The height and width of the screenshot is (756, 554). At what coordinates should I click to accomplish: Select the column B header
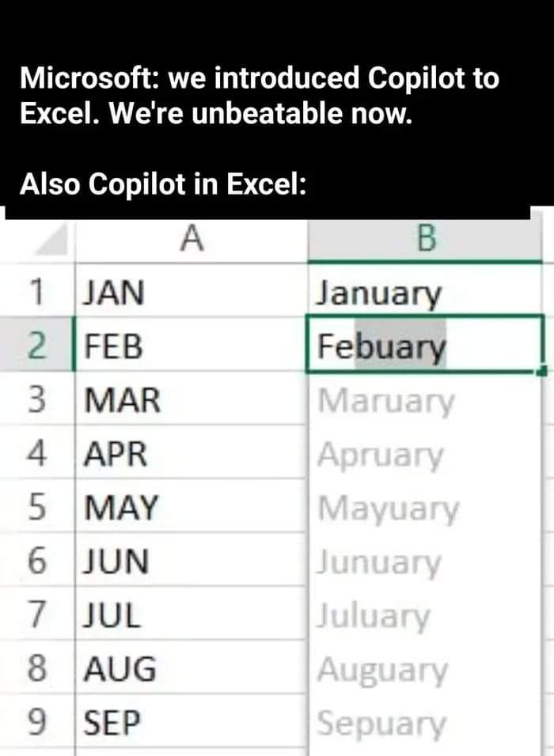point(427,240)
